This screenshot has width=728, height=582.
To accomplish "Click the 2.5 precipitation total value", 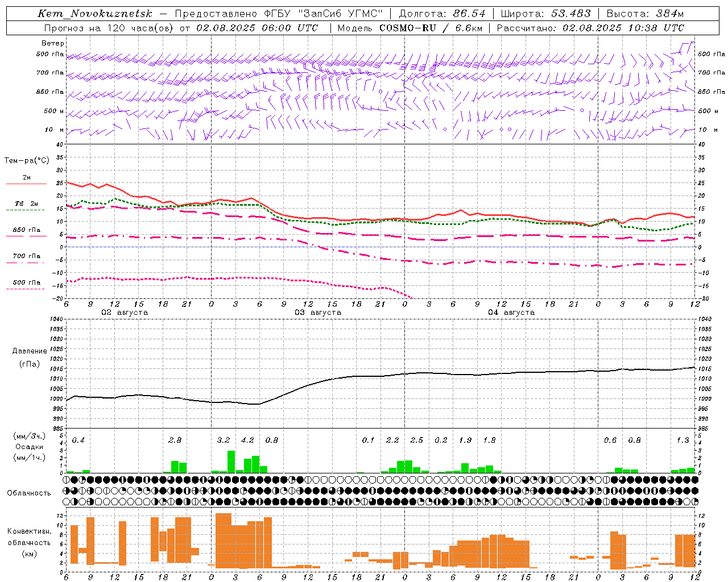I will click(x=416, y=440).
